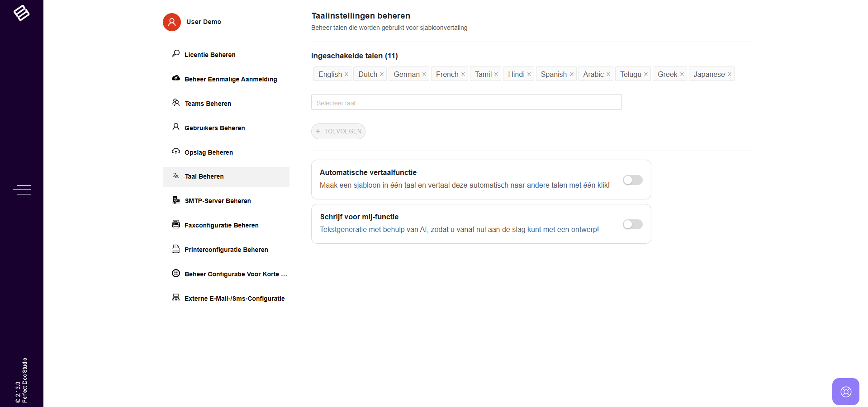Screen dimensions: 868x407
Task: Open the Selecteer taal dropdown
Action: pos(466,103)
